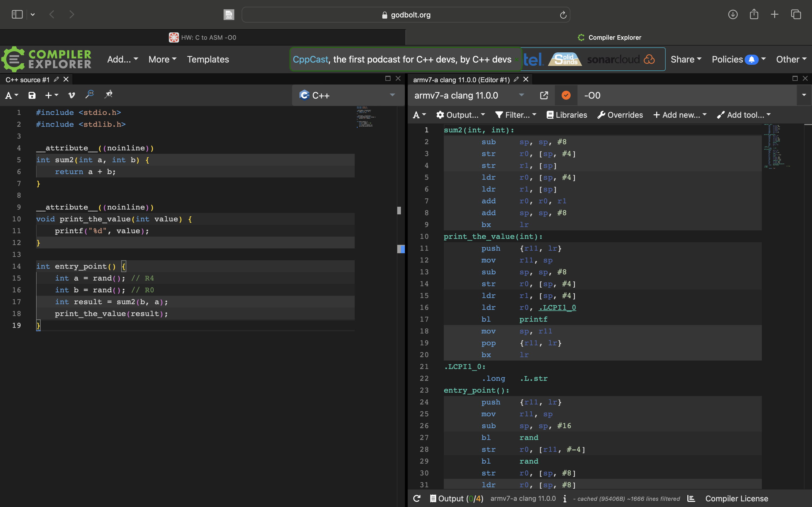Switch to the HW: C to ASM -O0 browser tab
The height and width of the screenshot is (507, 812).
tap(203, 37)
